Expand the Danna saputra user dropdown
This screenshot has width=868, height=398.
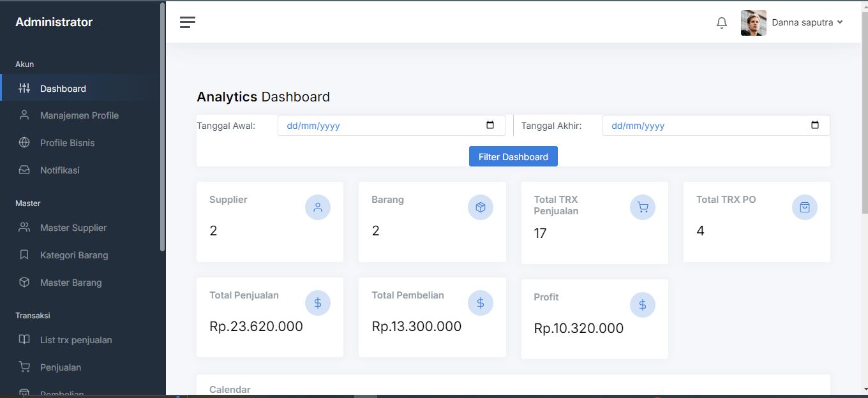(807, 22)
